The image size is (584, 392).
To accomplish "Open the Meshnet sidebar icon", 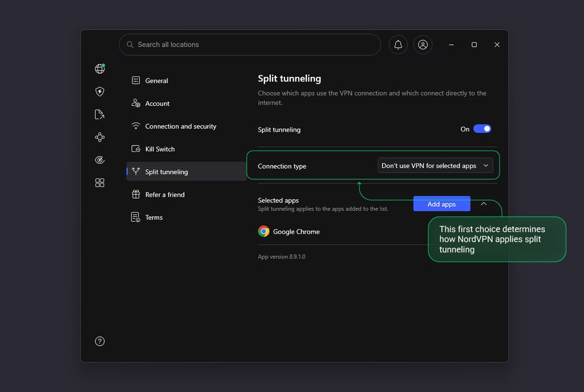I will [100, 137].
